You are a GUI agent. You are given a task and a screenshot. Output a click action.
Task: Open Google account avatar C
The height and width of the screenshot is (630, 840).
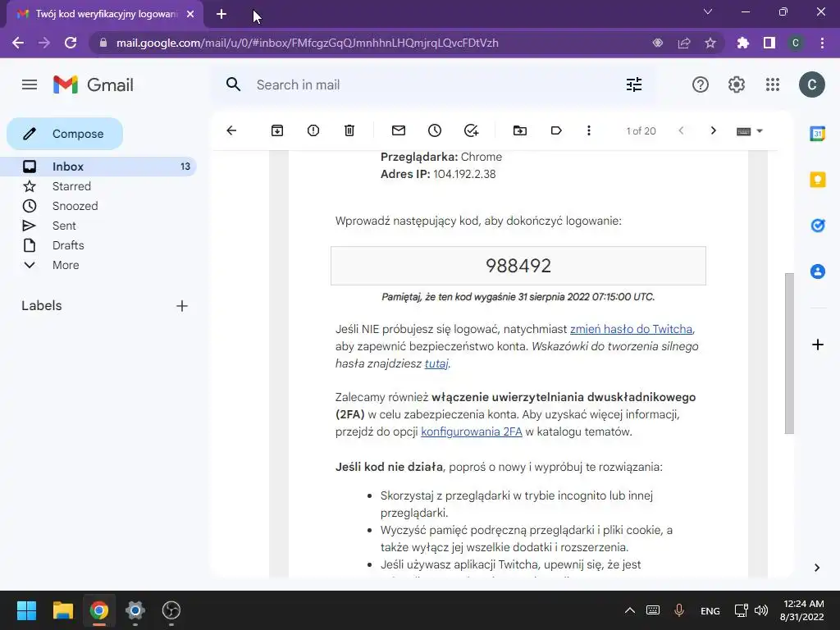(x=811, y=84)
